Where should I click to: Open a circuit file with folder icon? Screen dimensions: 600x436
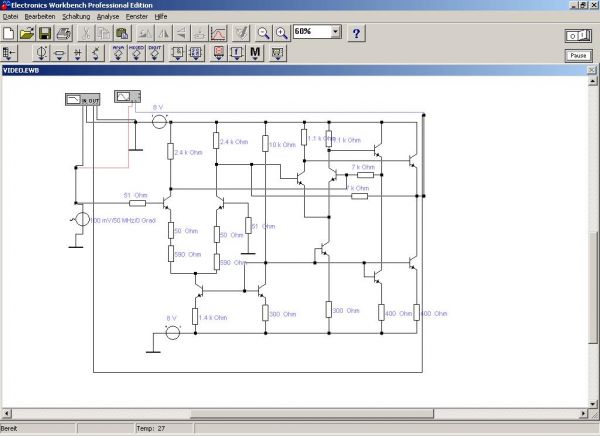[28, 34]
